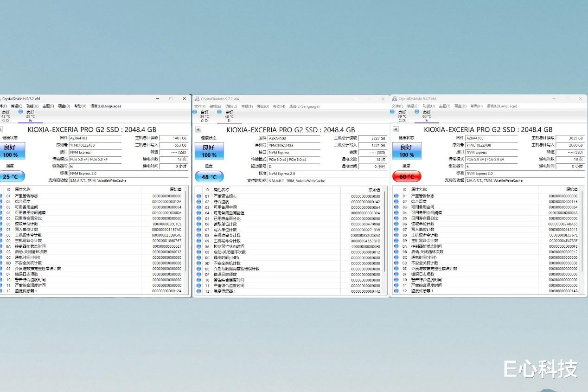Go to previous disk arrow in 48 °C window
This screenshot has height=392, width=588.
(x=198, y=130)
